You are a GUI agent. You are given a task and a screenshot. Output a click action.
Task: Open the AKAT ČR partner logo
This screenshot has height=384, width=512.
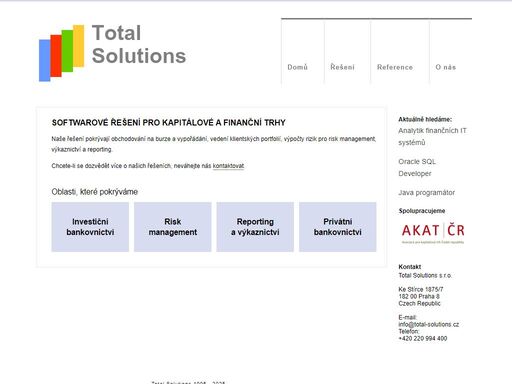(433, 233)
